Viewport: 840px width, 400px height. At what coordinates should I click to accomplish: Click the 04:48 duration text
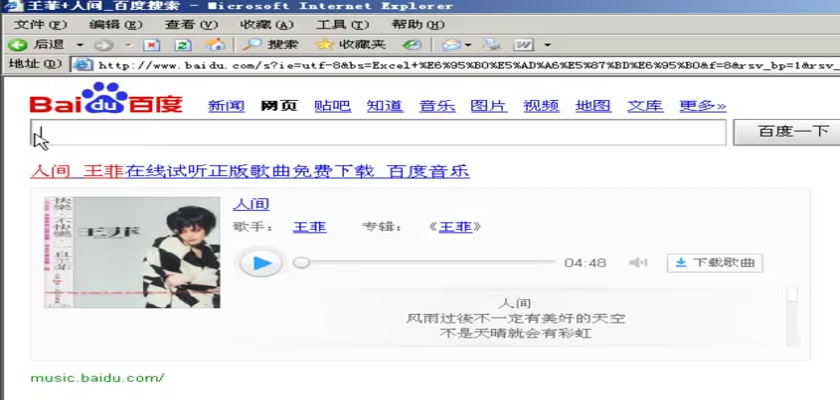(585, 263)
